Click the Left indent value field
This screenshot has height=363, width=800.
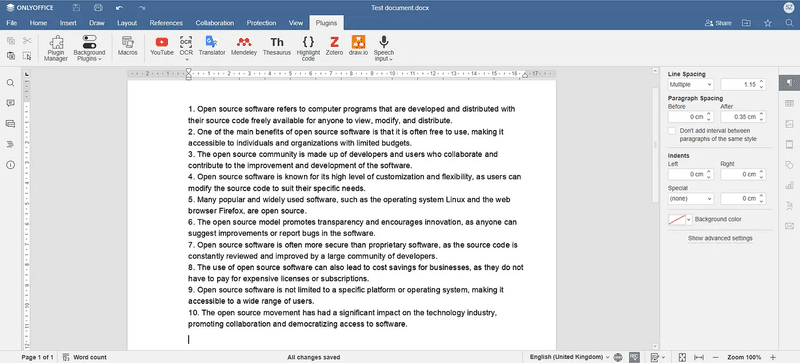click(686, 175)
